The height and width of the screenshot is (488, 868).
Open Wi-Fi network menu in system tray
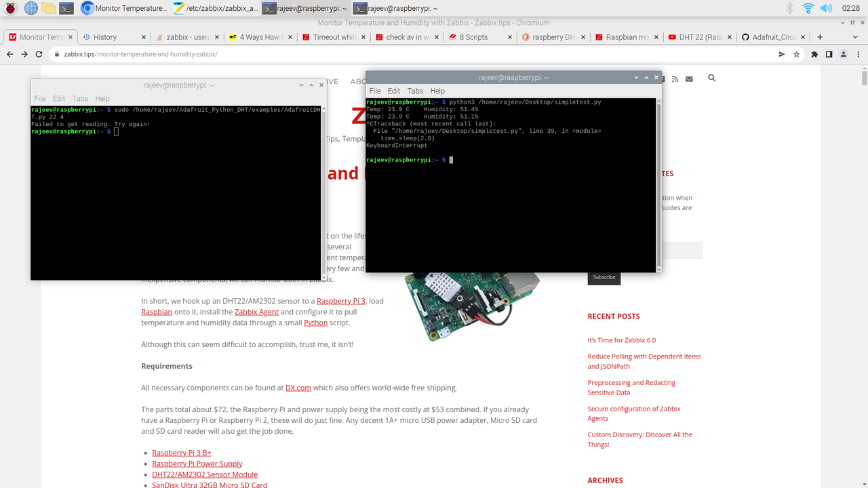808,8
